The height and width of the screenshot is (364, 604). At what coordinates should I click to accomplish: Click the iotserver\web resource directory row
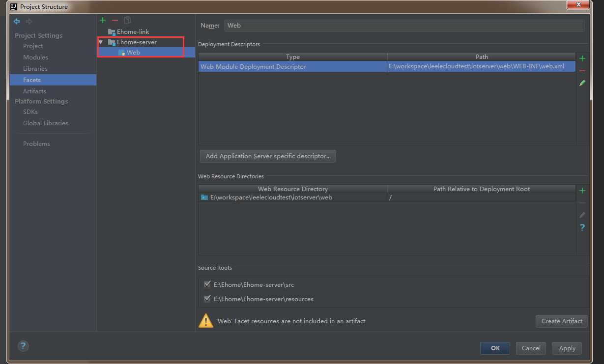pyautogui.click(x=293, y=197)
